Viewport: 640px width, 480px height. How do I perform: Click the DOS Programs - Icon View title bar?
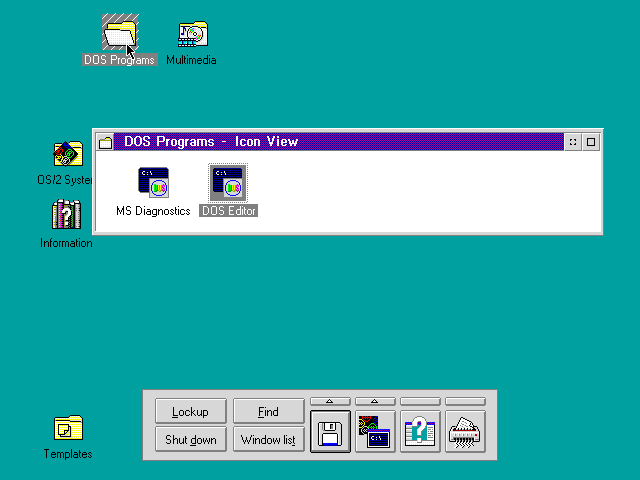click(339, 142)
